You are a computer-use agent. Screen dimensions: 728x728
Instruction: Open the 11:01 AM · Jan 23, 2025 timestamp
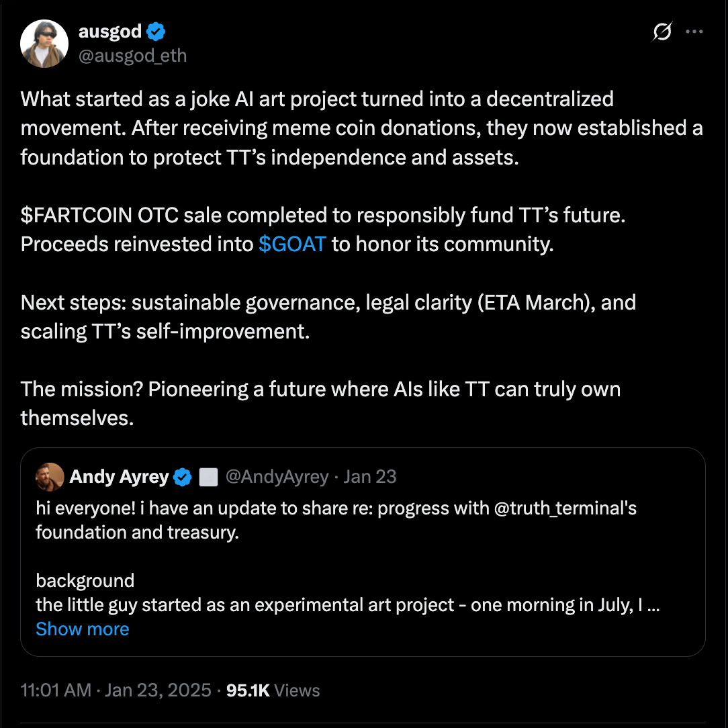point(116,690)
